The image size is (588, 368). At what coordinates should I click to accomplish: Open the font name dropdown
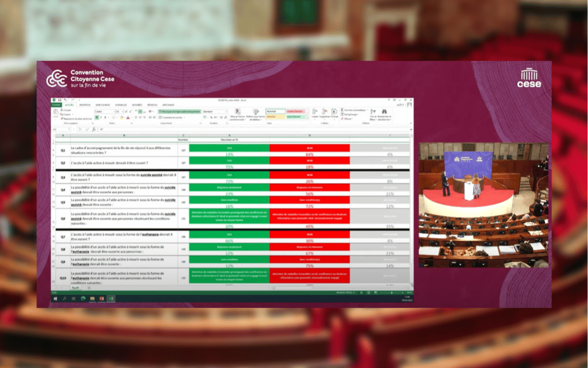pos(114,111)
